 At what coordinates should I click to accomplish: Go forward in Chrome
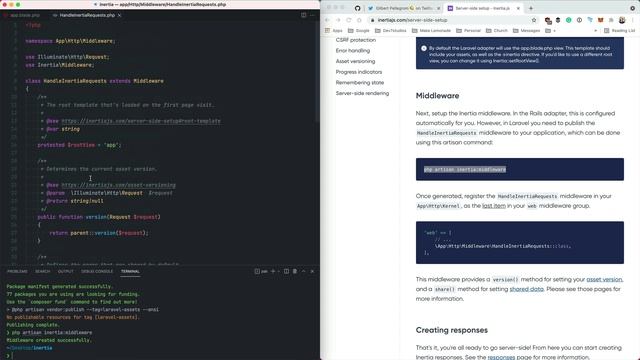click(x=338, y=20)
